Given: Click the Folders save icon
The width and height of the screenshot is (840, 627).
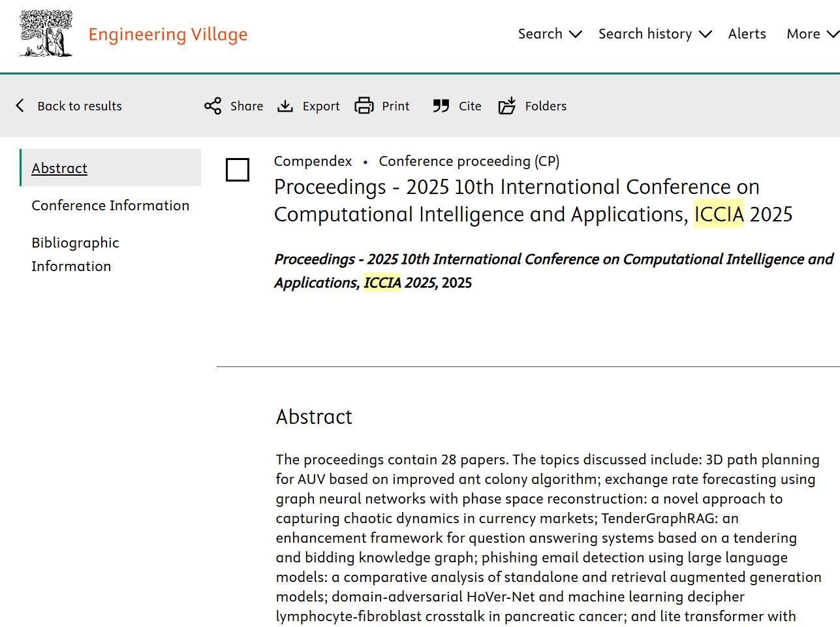Looking at the screenshot, I should coord(507,106).
